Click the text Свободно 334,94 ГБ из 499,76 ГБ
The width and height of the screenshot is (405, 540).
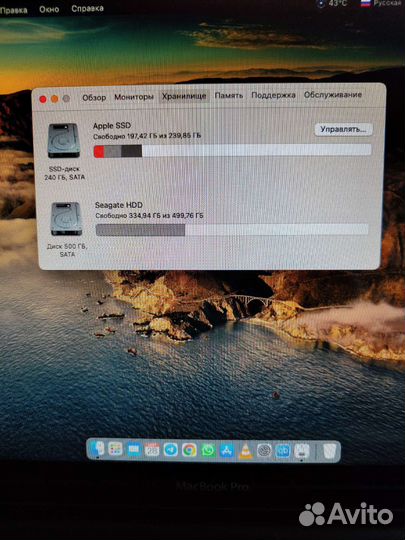pos(149,216)
